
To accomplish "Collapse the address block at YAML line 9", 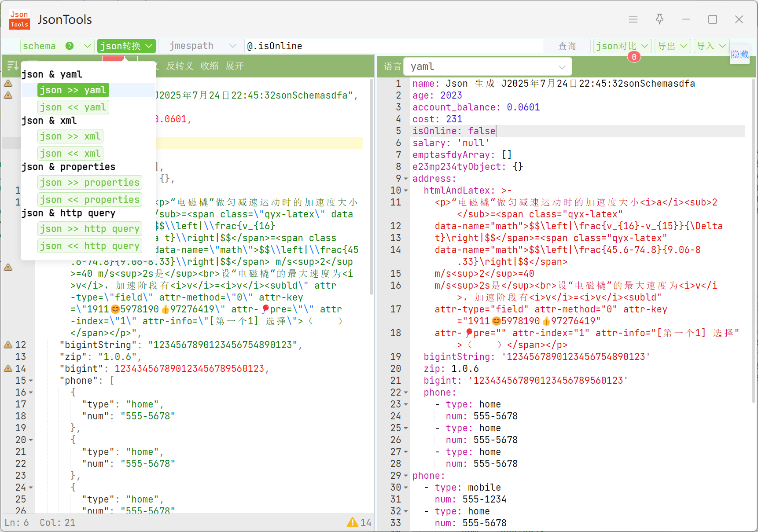I will [406, 179].
